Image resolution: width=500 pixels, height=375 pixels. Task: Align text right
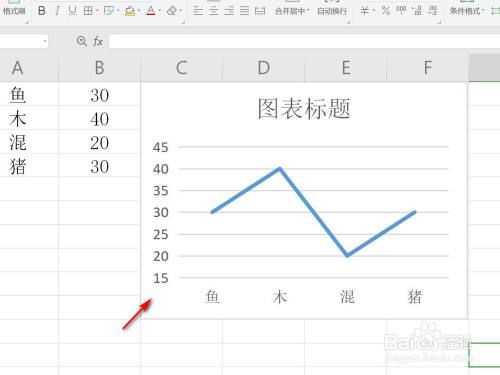[229, 11]
